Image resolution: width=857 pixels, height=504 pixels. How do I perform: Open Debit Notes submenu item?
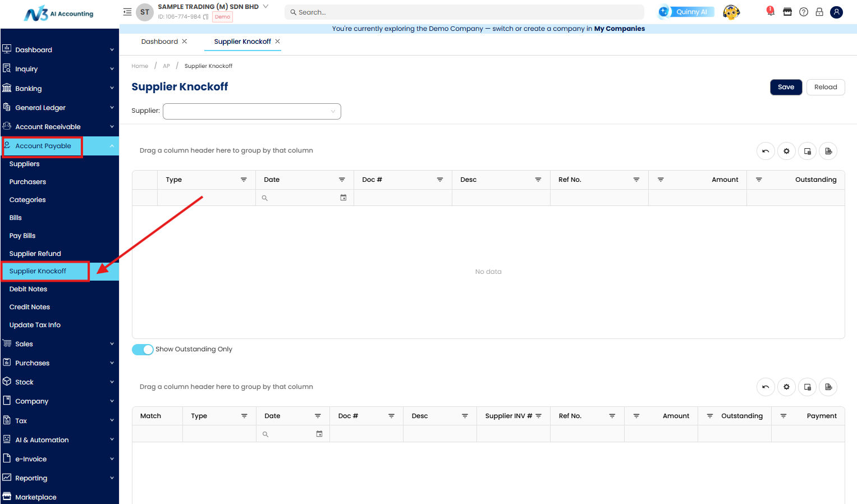(x=28, y=289)
